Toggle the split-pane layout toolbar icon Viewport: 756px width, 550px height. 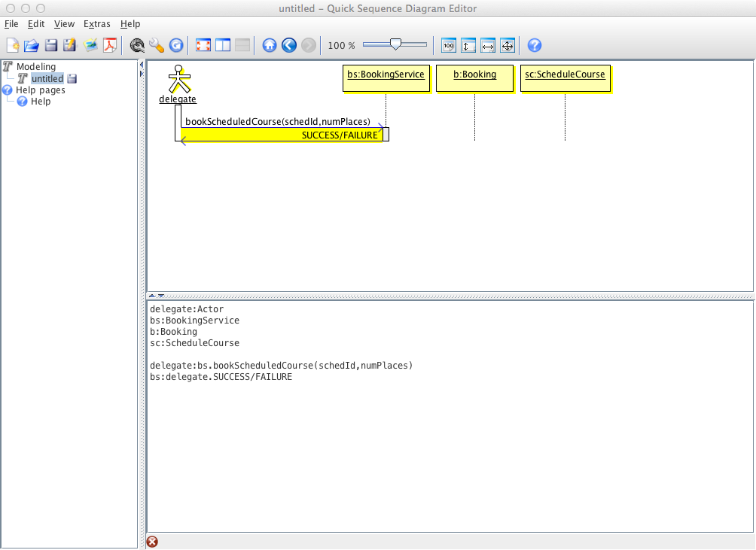(222, 45)
